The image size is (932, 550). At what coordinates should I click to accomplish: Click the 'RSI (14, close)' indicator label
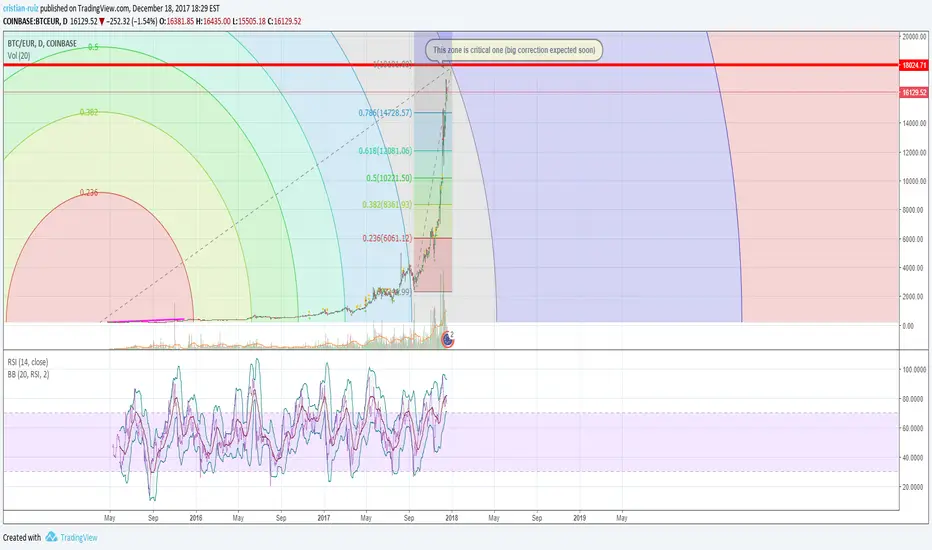point(28,362)
